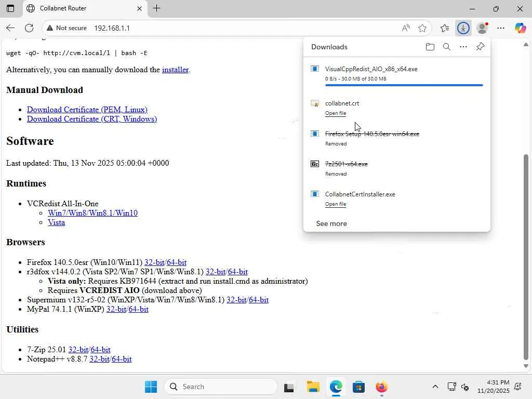Search the downloads list
This screenshot has height=399, width=532.
tap(446, 47)
